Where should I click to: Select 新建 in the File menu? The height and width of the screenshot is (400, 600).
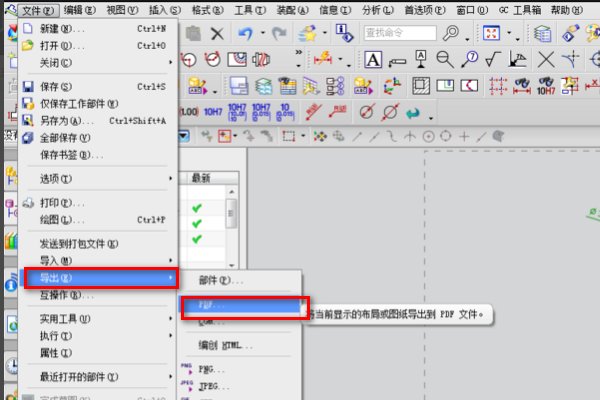tap(96, 29)
